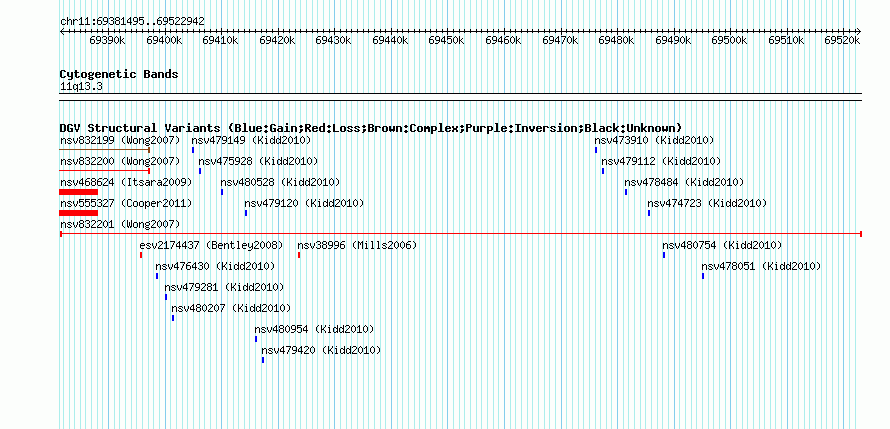This screenshot has width=890, height=429.
Task: Click the nsv832199 (Wong2007) variant label
Action: [120, 140]
